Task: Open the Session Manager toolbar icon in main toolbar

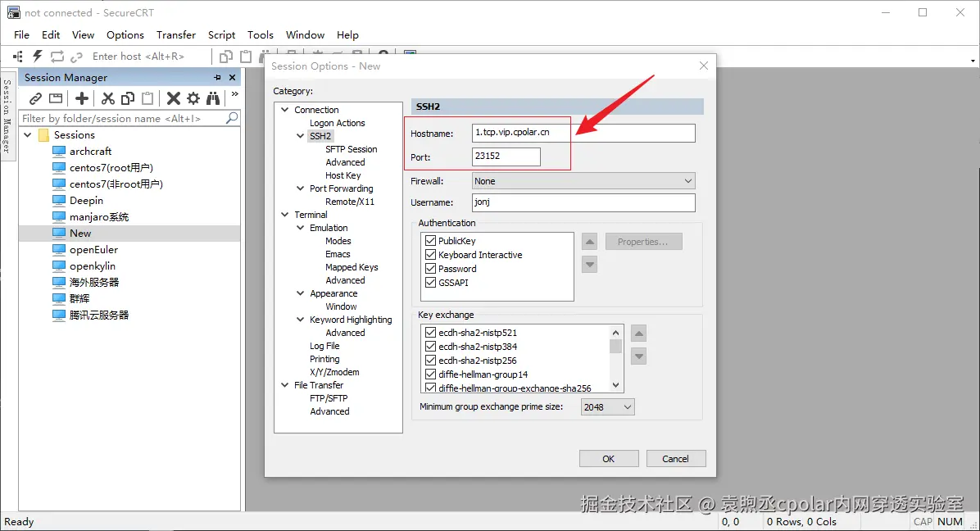Action: 17,57
